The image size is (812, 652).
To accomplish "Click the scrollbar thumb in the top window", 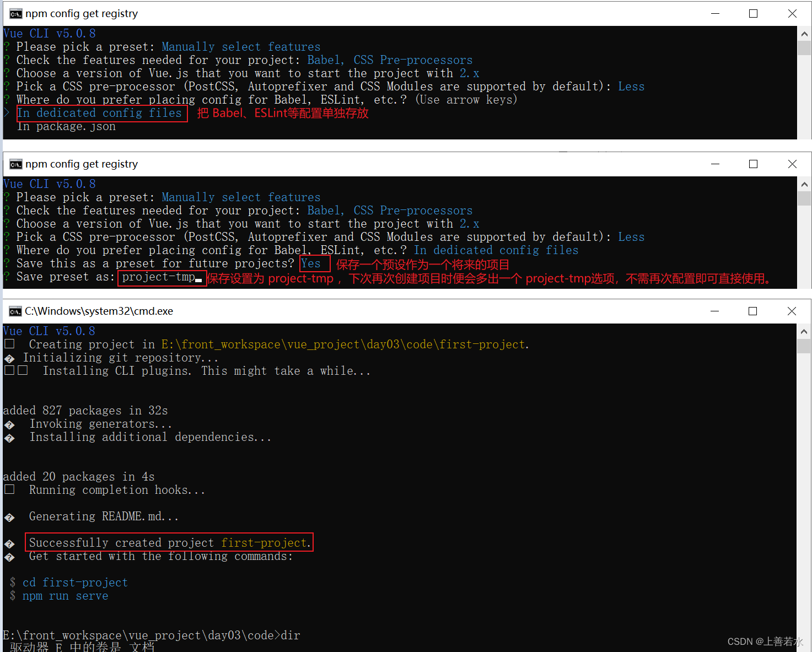I will point(804,48).
